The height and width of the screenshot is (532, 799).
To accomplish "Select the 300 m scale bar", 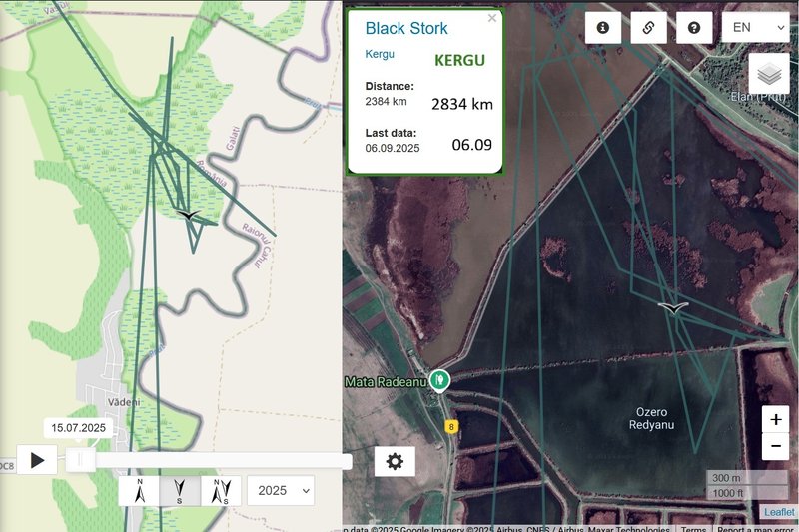I will click(x=746, y=478).
